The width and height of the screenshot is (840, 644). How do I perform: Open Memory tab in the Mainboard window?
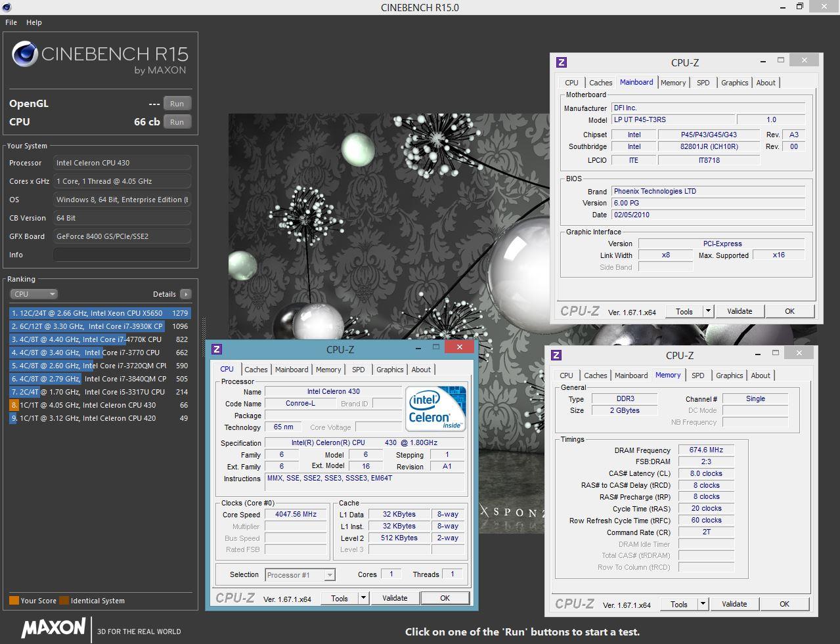(x=673, y=83)
